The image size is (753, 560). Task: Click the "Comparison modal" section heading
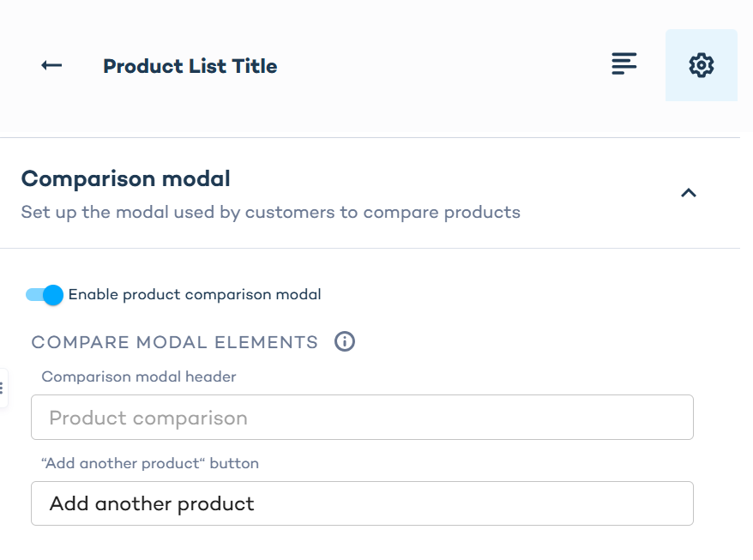pyautogui.click(x=125, y=178)
